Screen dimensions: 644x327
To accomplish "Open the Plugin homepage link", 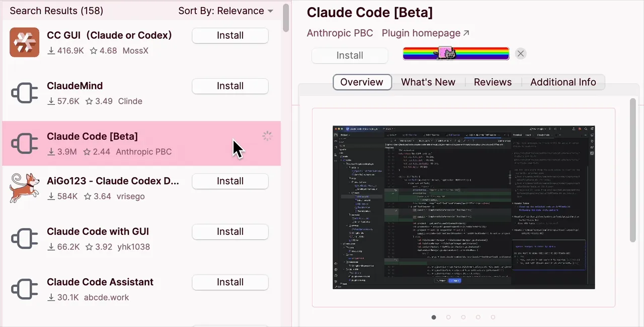I will point(425,33).
